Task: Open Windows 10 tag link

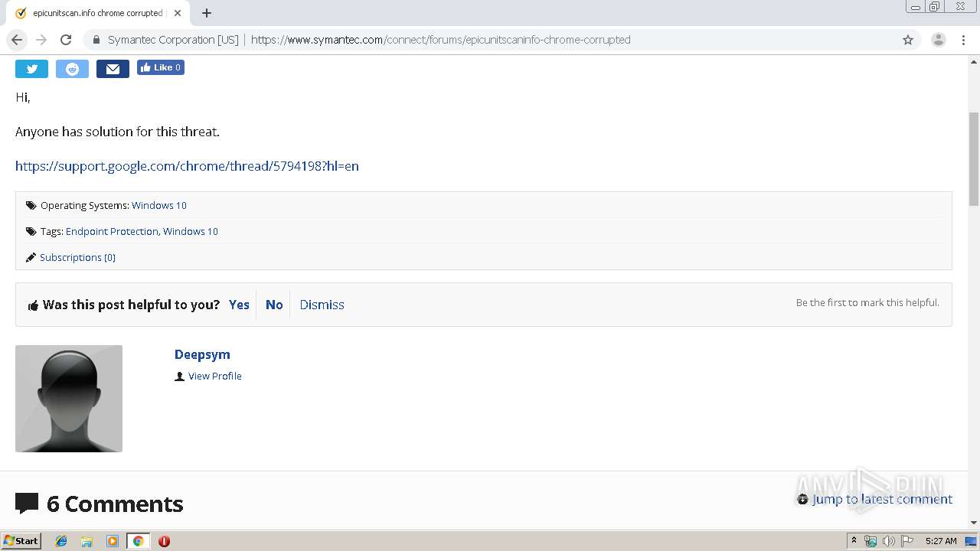Action: coord(191,231)
